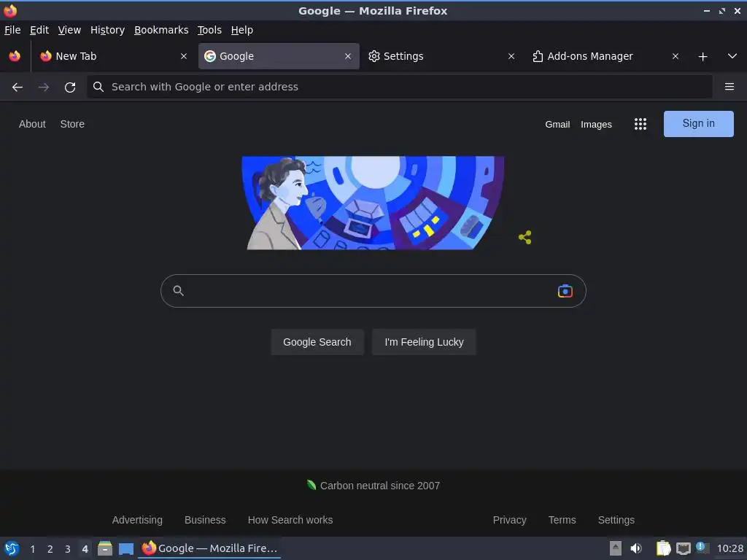Switch to workspace 3
This screenshot has width=747, height=560.
click(68, 549)
